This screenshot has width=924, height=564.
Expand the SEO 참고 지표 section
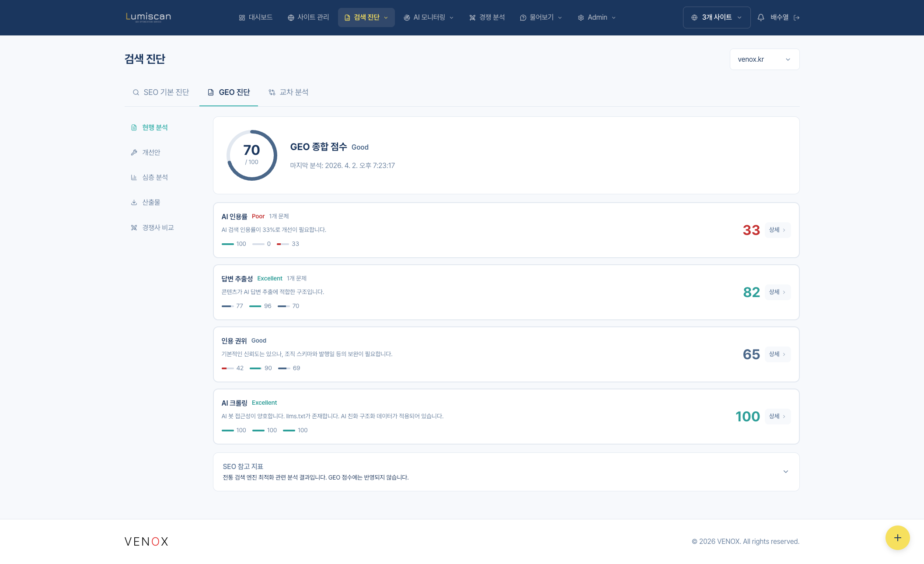pyautogui.click(x=785, y=472)
